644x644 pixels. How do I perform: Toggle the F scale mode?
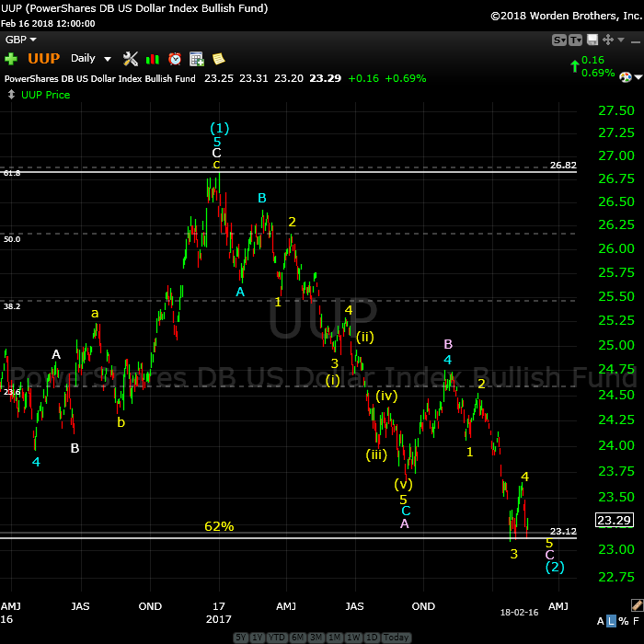[636, 621]
